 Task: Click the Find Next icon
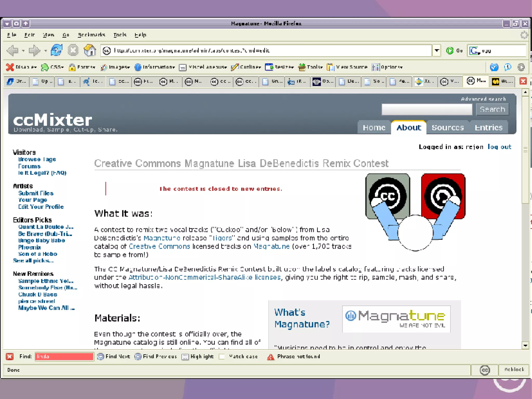pos(101,356)
